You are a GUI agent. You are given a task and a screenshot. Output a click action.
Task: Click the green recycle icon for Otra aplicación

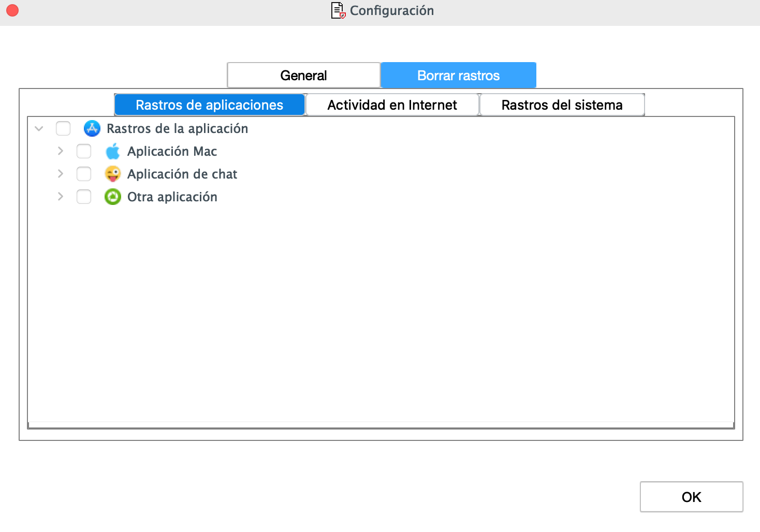(x=113, y=197)
